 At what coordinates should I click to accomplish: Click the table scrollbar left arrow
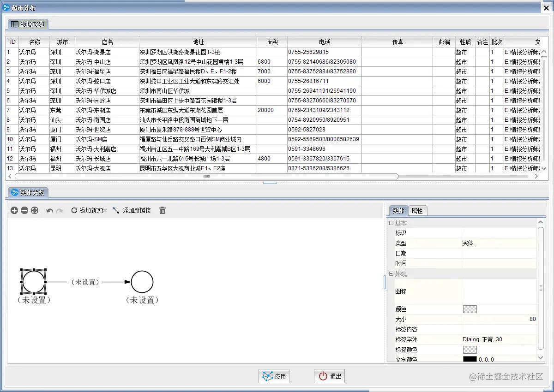tap(10, 176)
